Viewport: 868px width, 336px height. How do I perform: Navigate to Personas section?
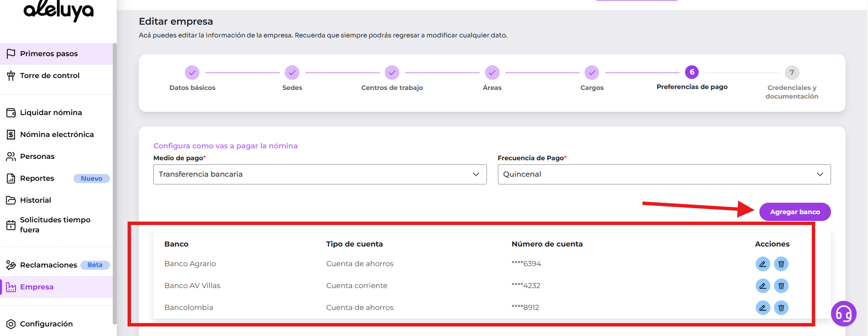coord(37,156)
